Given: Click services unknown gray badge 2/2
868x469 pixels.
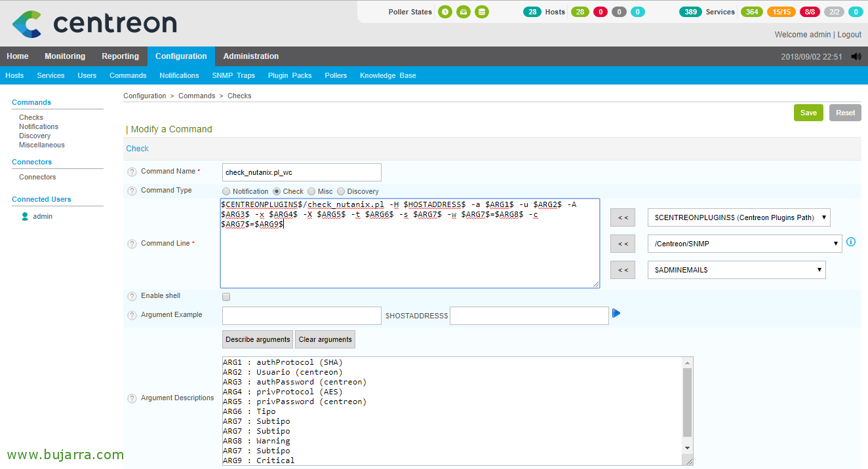Looking at the screenshot, I should click(x=834, y=12).
